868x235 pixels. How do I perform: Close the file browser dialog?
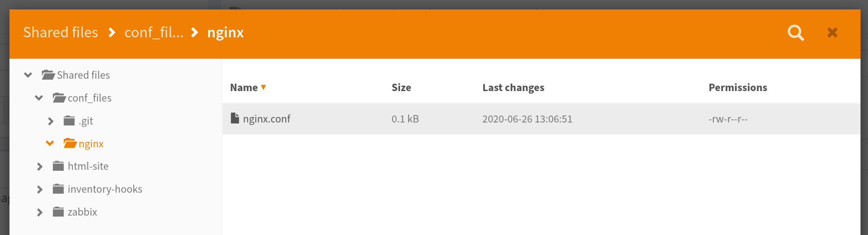click(832, 33)
